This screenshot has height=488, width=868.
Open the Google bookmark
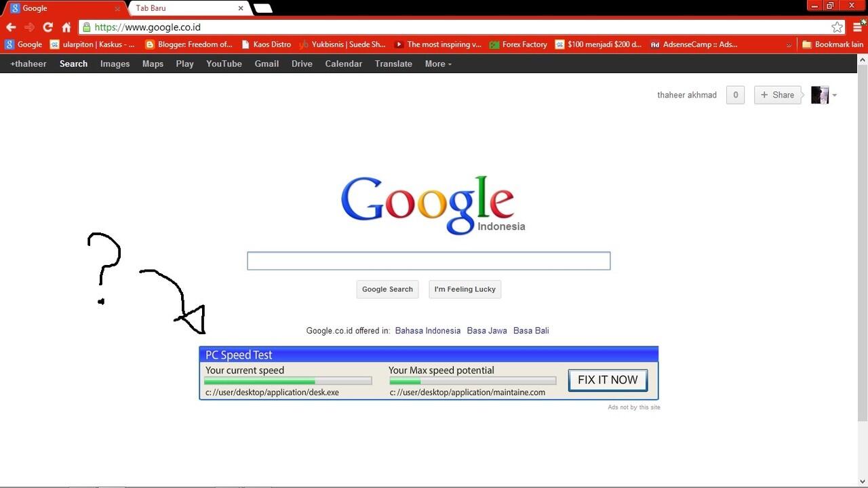pyautogui.click(x=24, y=45)
